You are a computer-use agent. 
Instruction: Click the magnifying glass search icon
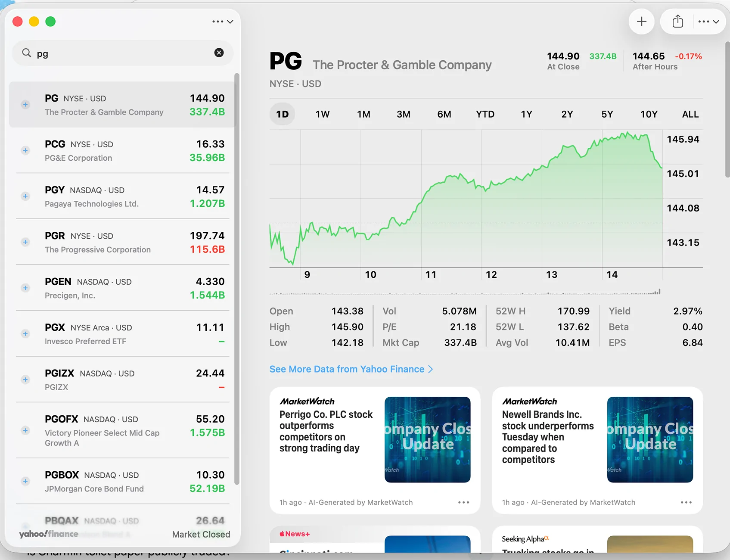pyautogui.click(x=27, y=53)
